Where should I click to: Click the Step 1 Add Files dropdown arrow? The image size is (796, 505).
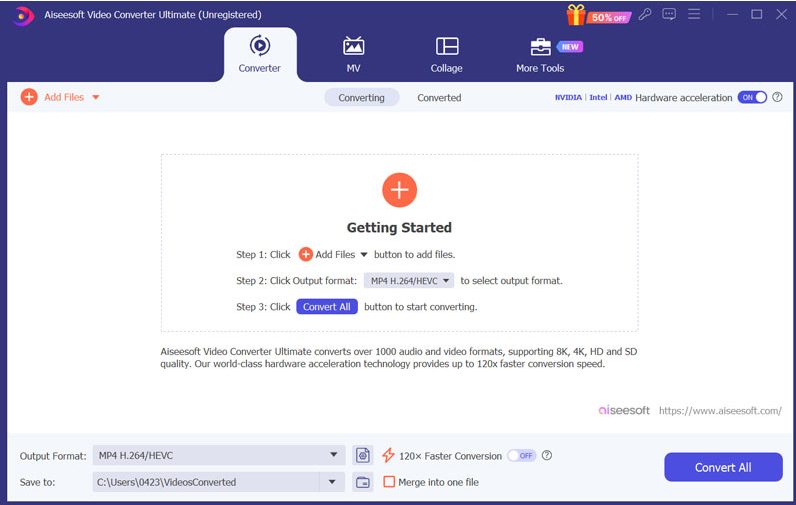tap(363, 255)
